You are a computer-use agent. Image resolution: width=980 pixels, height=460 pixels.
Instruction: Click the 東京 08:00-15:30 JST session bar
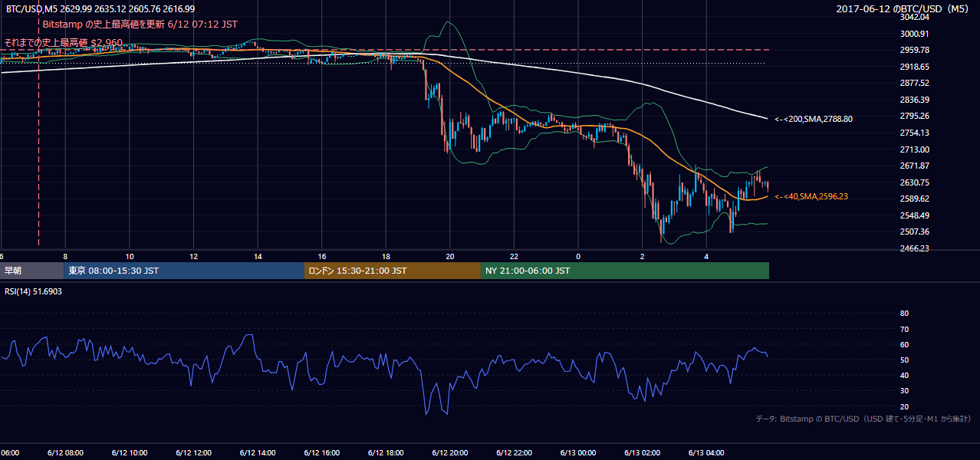(184, 271)
